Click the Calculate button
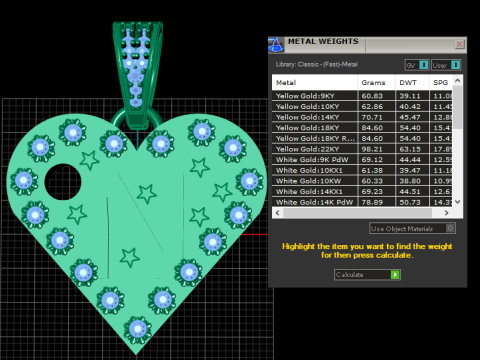The height and width of the screenshot is (360, 480). tap(367, 275)
